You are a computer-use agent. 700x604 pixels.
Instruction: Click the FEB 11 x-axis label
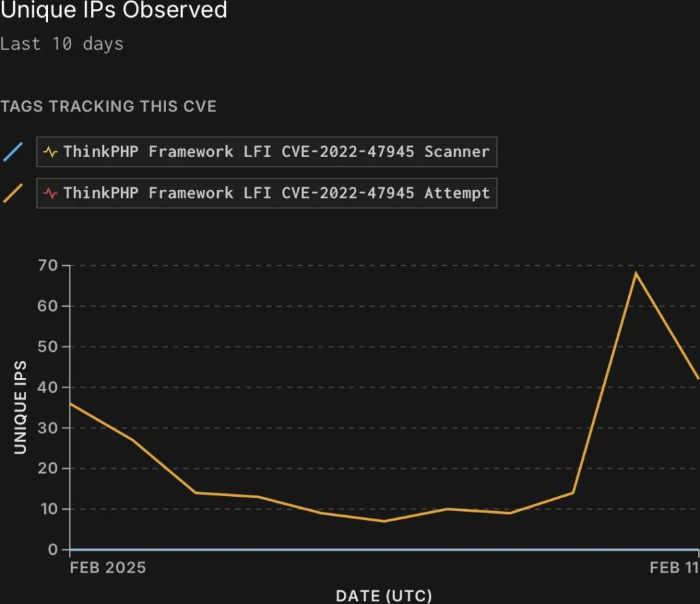coord(673,568)
